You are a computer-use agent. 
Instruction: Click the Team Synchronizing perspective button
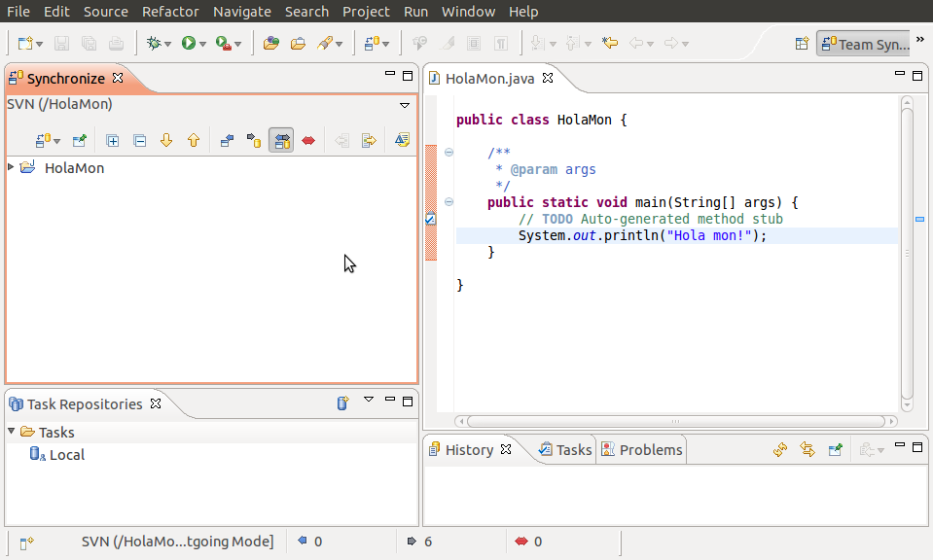[863, 44]
